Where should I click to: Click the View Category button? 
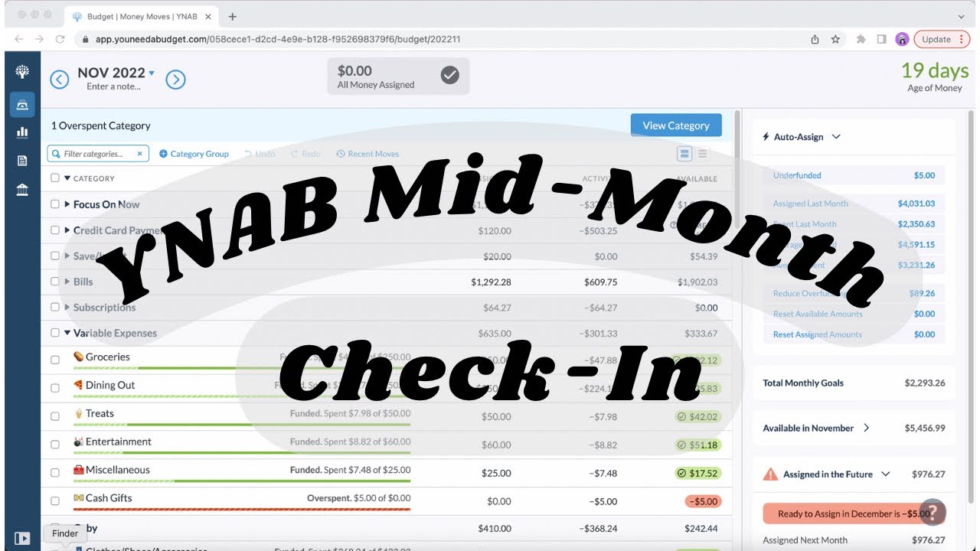tap(675, 126)
